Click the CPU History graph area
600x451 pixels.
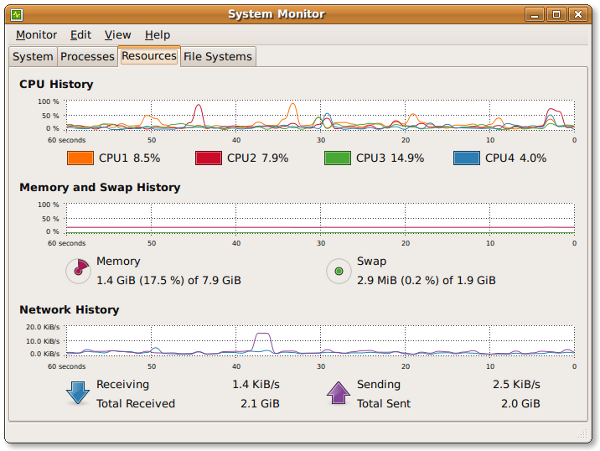[320, 114]
